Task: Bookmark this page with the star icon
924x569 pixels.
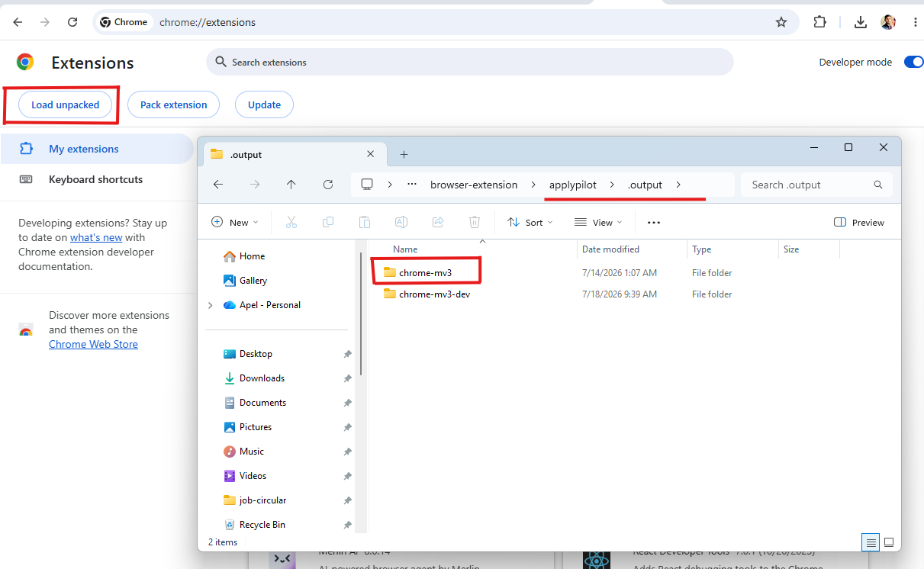Action: coord(781,22)
